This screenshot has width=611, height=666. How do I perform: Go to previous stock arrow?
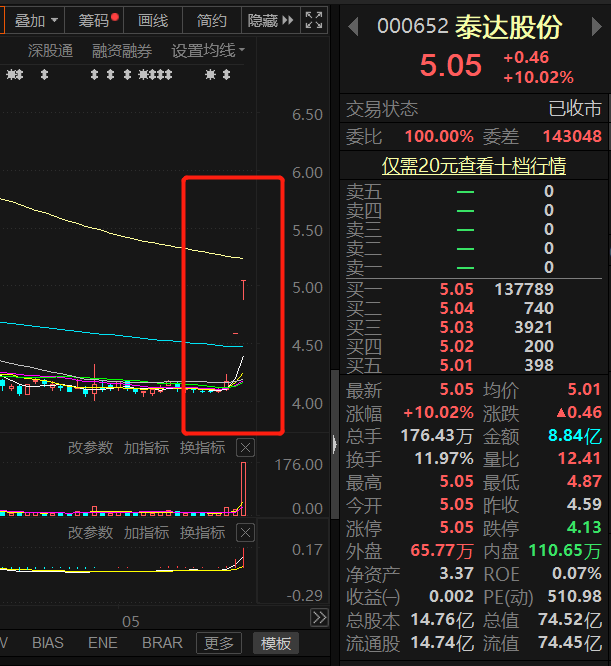353,27
